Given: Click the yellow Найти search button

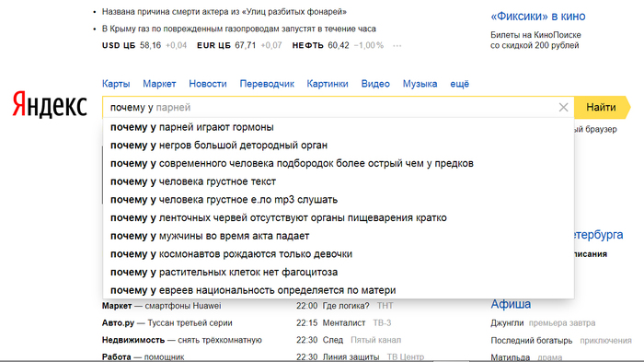Looking at the screenshot, I should pyautogui.click(x=602, y=108).
